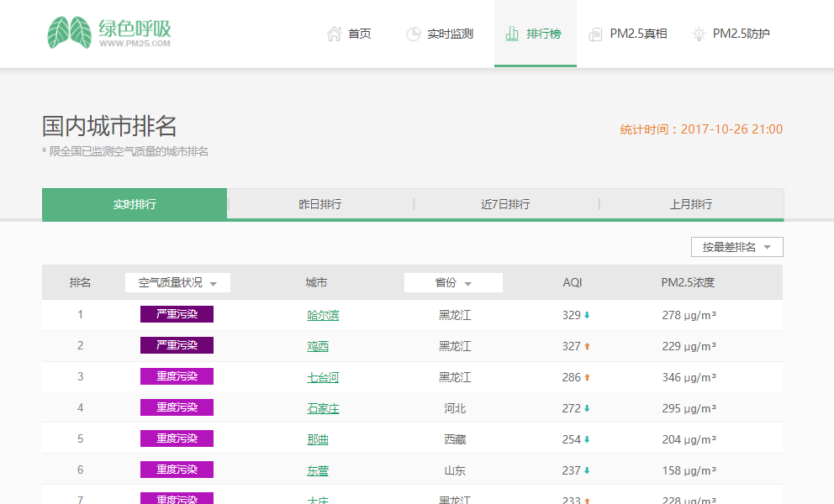Click the 统计时间 timestamp text

[701, 129]
